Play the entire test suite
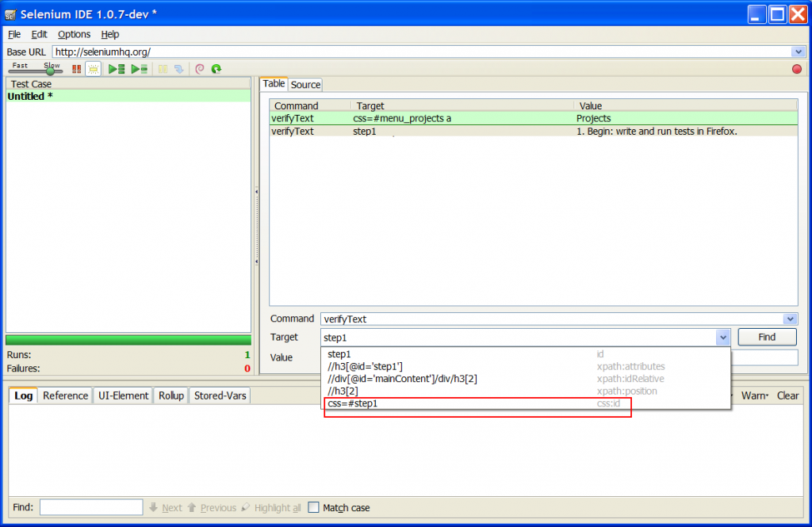Screen dimensions: 812x527 117,69
